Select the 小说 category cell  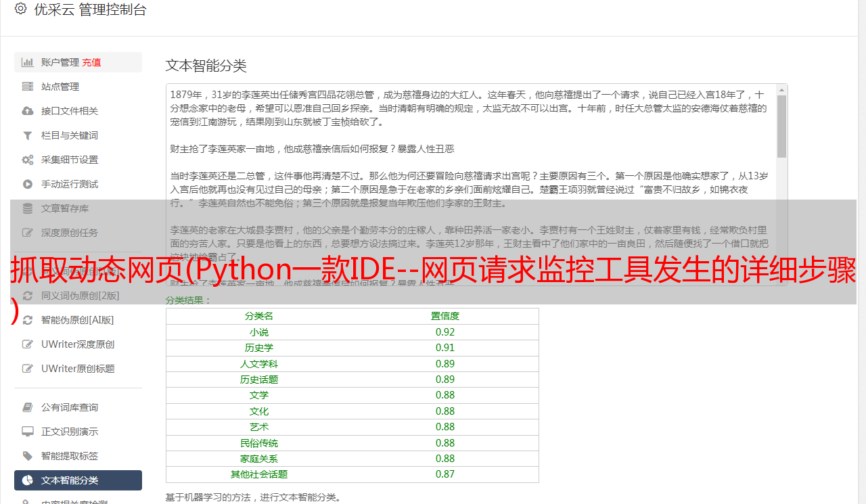pyautogui.click(x=259, y=332)
